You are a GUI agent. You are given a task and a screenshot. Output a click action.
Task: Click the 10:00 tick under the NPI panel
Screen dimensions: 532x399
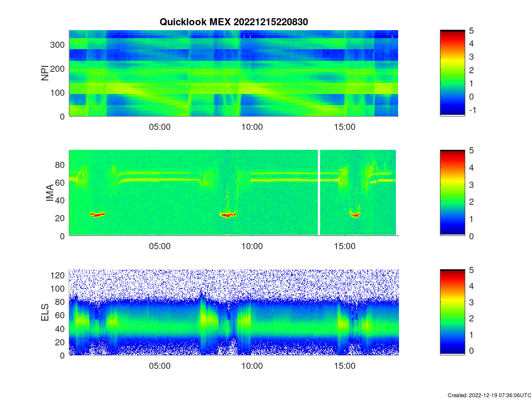click(252, 127)
